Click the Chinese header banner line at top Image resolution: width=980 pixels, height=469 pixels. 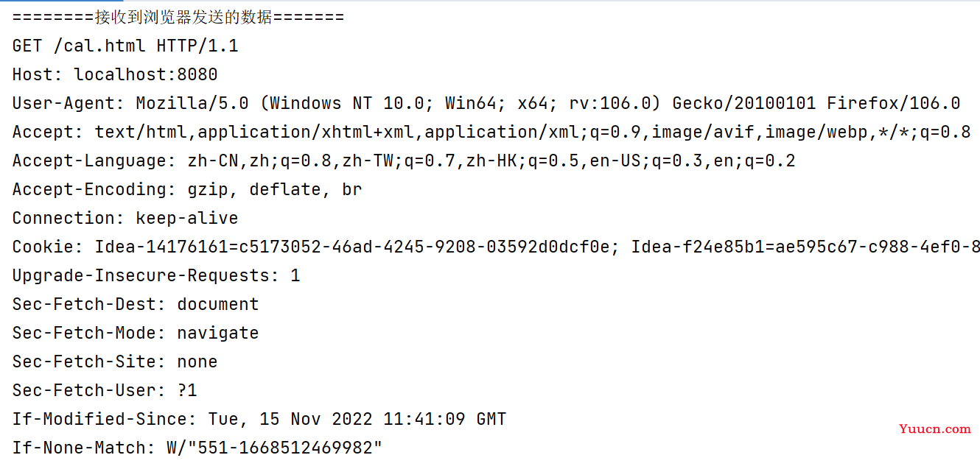(178, 17)
